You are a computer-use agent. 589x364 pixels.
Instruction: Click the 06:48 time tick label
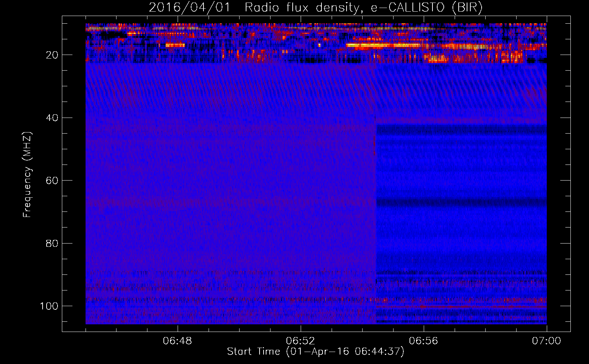[x=178, y=341]
